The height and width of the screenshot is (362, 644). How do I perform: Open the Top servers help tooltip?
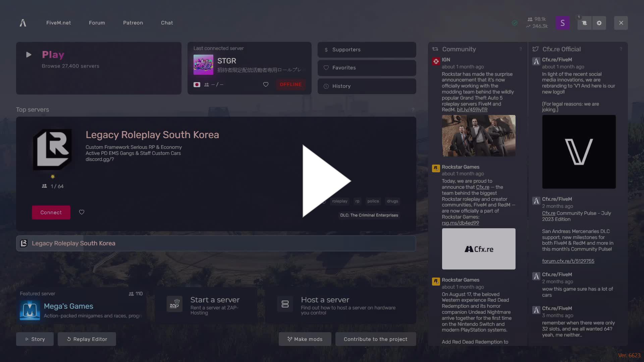point(413,110)
